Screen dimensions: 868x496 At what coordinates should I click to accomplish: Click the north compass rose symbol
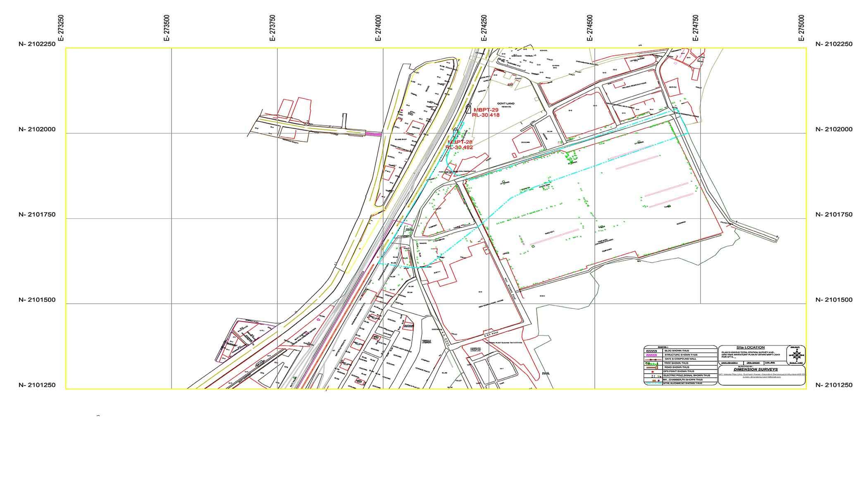[797, 355]
